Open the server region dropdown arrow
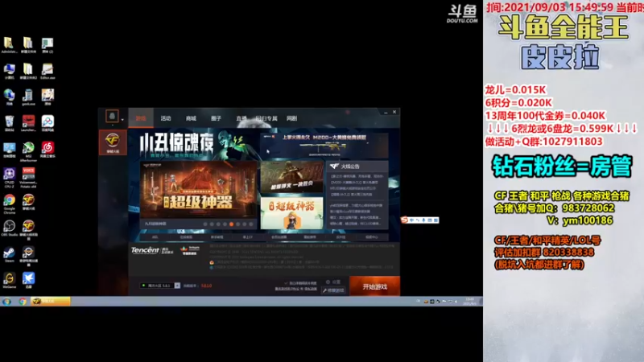This screenshot has width=644, height=362. 177,286
